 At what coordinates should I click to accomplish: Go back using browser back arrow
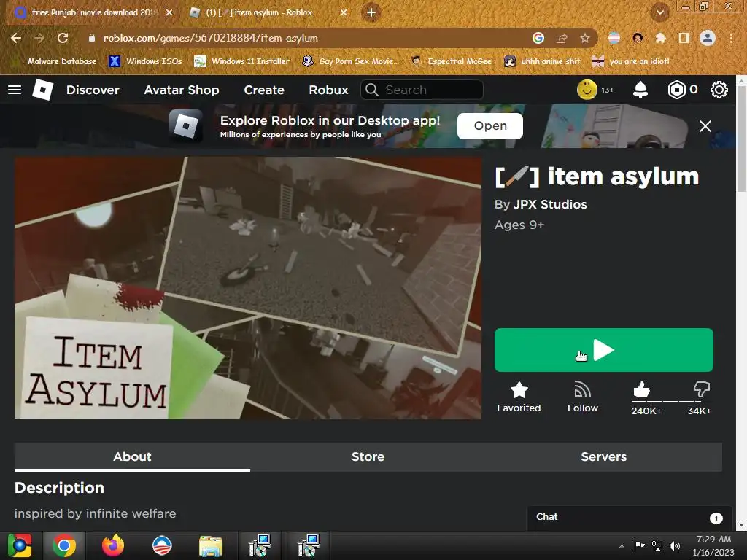tap(16, 38)
